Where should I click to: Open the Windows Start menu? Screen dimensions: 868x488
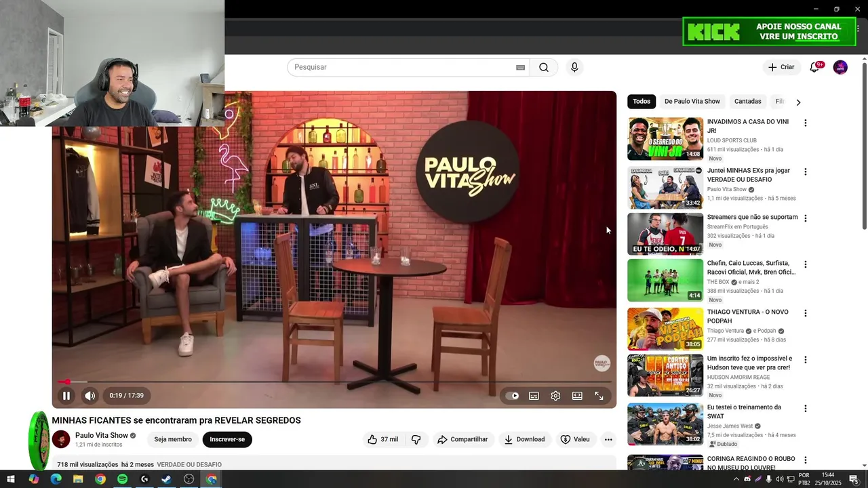[11, 479]
